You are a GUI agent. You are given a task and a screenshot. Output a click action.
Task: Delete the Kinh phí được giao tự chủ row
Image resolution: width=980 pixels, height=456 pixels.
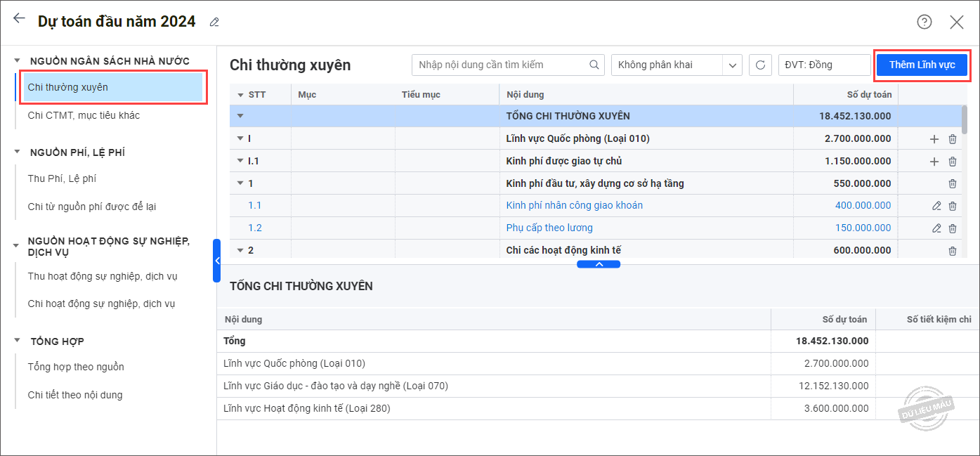click(953, 162)
